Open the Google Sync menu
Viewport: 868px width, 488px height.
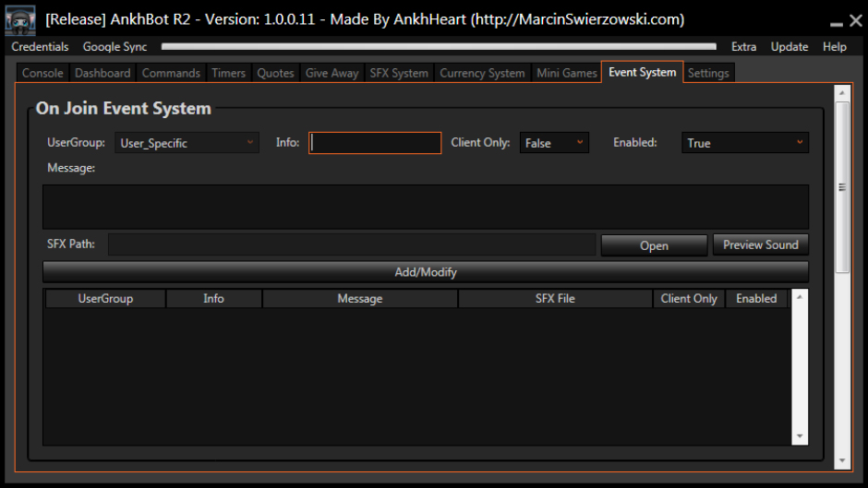pyautogui.click(x=115, y=47)
